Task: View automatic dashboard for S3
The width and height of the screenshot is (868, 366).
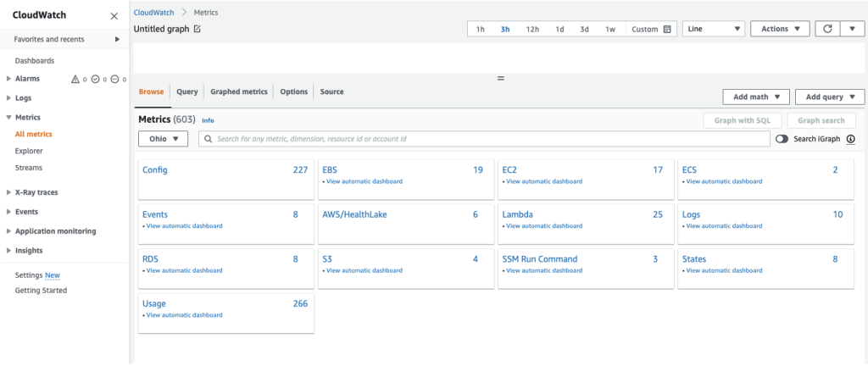Action: point(364,270)
